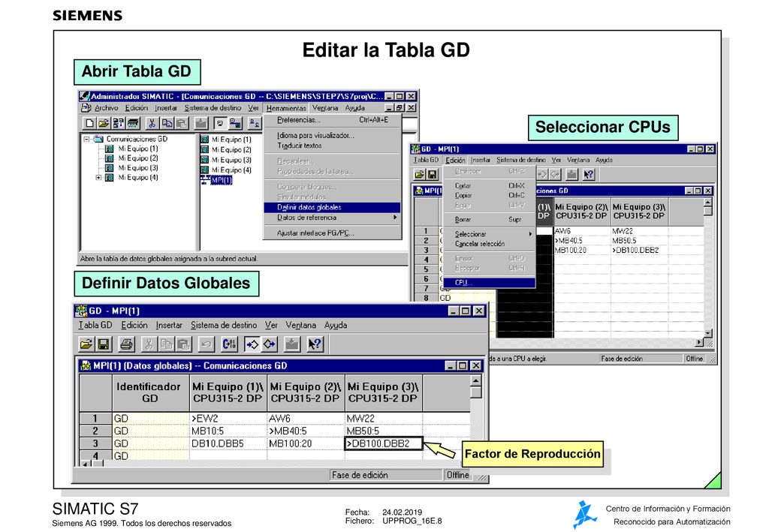Open Archivo menu in Administrador SIMATIC
Screen dimensions: 769x532
pyautogui.click(x=106, y=108)
